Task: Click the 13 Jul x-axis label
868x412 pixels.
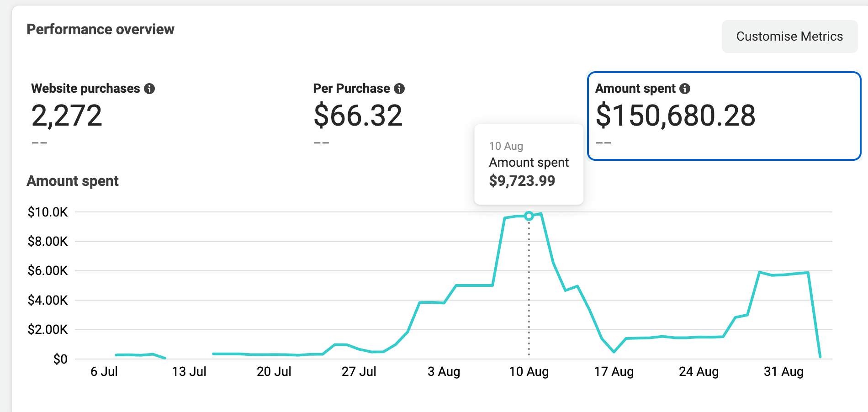Action: (x=189, y=372)
